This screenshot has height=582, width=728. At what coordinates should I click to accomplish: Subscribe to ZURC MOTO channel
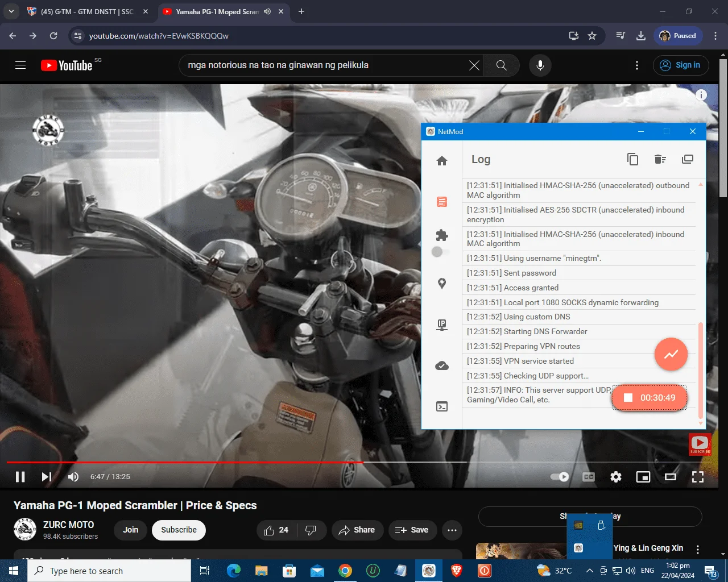click(179, 530)
